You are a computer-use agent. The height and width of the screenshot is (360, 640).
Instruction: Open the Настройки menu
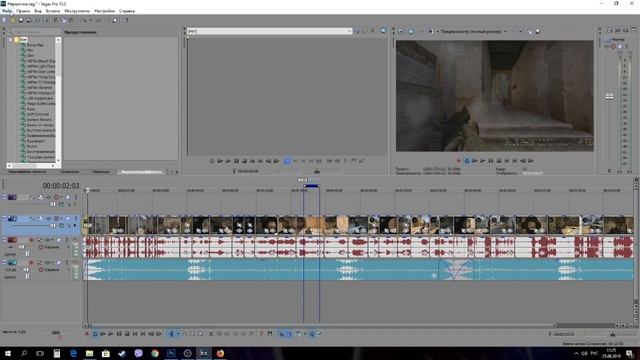104,11
